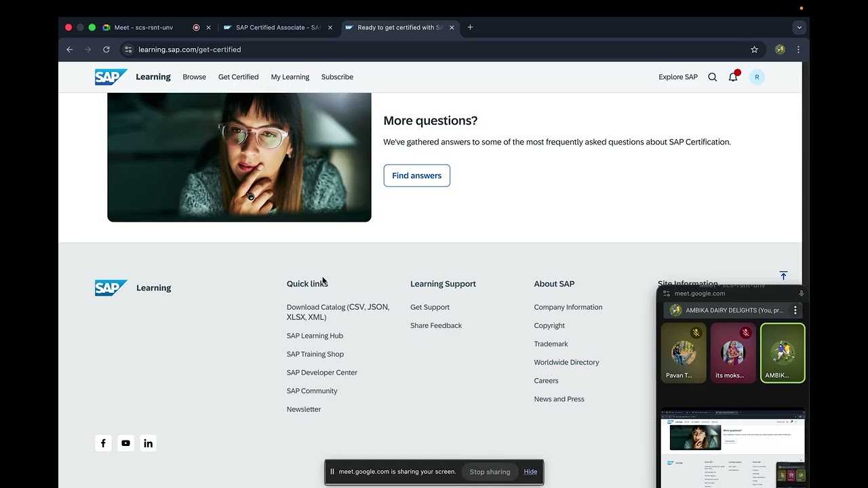Open the Careers link
This screenshot has height=488, width=868.
[547, 380]
